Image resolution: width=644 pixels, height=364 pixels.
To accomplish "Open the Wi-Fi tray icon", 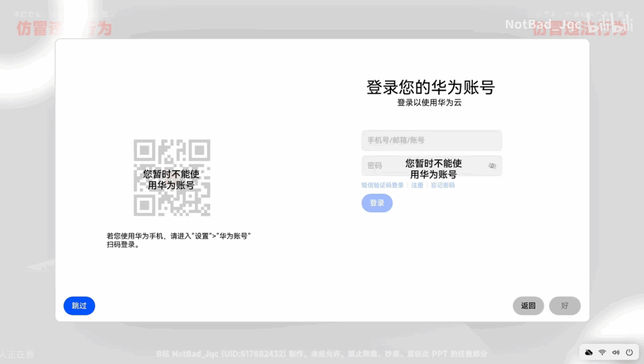I will [602, 353].
